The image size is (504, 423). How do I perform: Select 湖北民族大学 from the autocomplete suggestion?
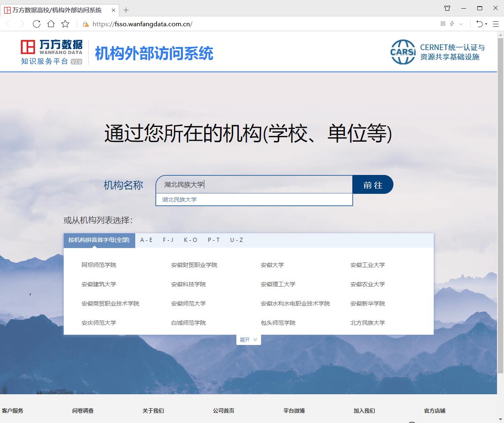180,200
